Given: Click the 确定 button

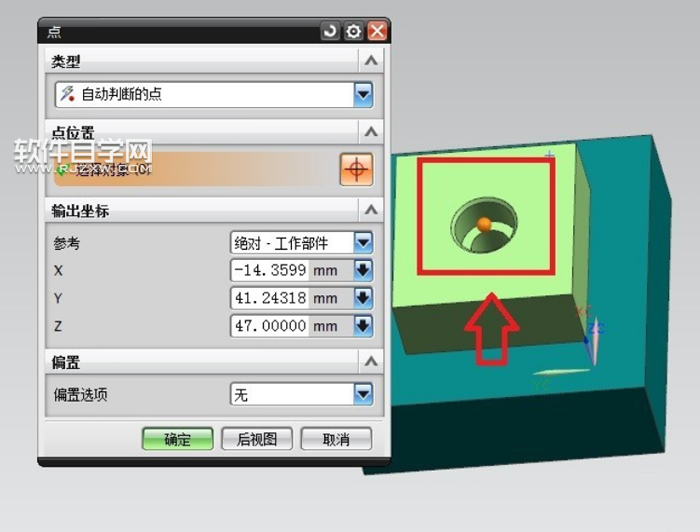Looking at the screenshot, I should click(178, 439).
